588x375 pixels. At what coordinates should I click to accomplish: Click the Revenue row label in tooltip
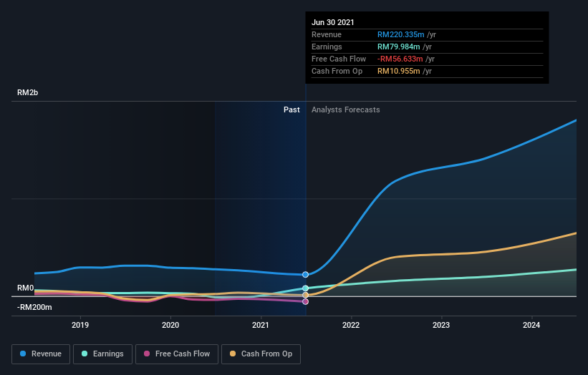(327, 34)
